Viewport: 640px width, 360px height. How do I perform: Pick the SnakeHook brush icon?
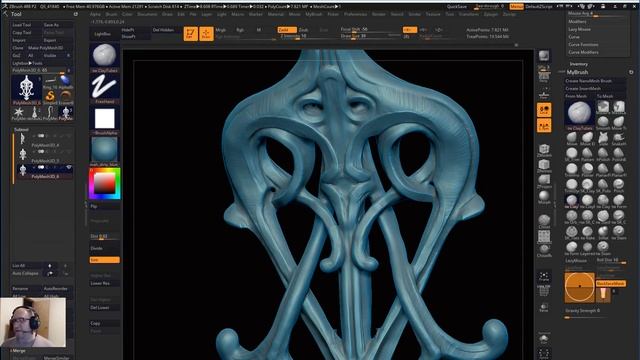pyautogui.click(x=618, y=138)
